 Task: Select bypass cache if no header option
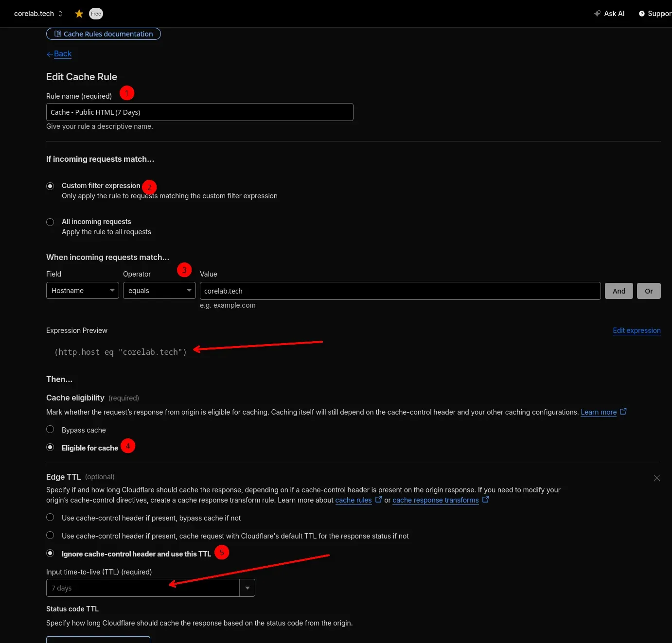tap(50, 517)
